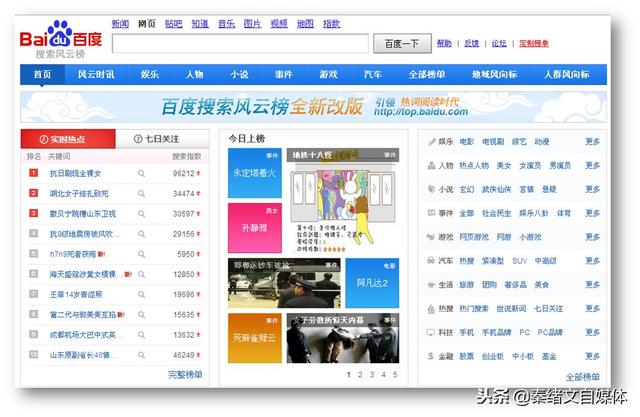This screenshot has width=640, height=417.
Task: Open 更多 link in the 娱乐 row
Action: click(x=592, y=142)
